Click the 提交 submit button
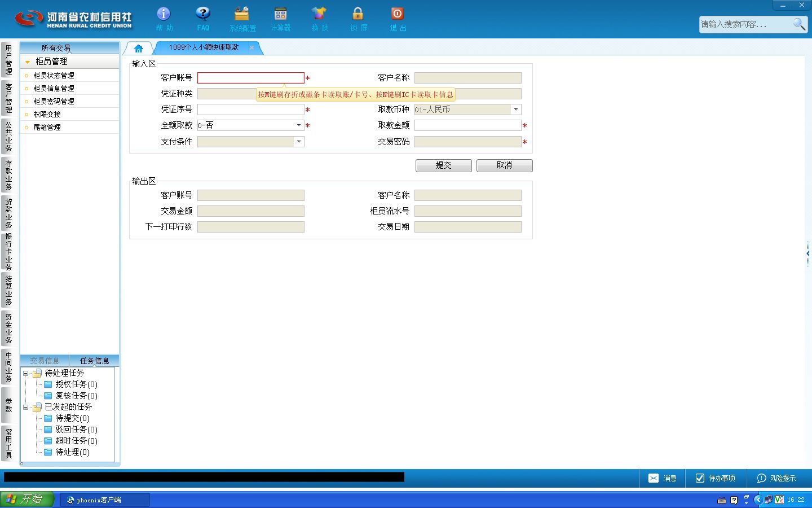This screenshot has height=508, width=812. click(444, 165)
